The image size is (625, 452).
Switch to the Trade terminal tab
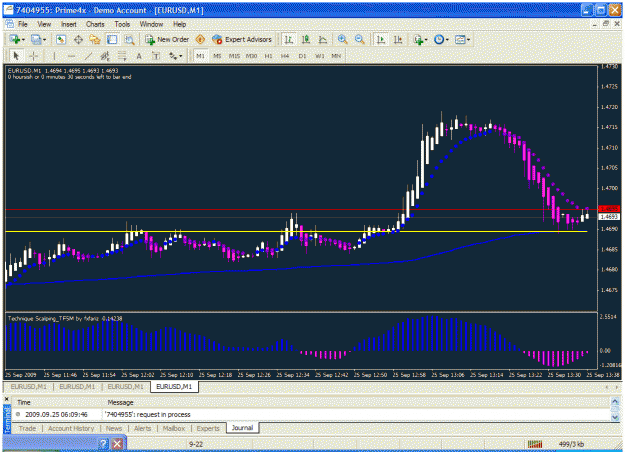coord(27,428)
